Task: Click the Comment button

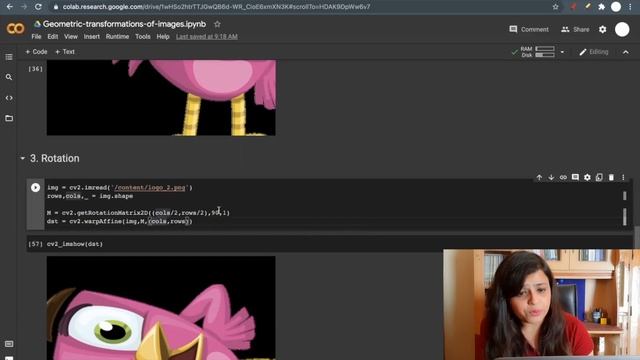Action: tap(529, 29)
